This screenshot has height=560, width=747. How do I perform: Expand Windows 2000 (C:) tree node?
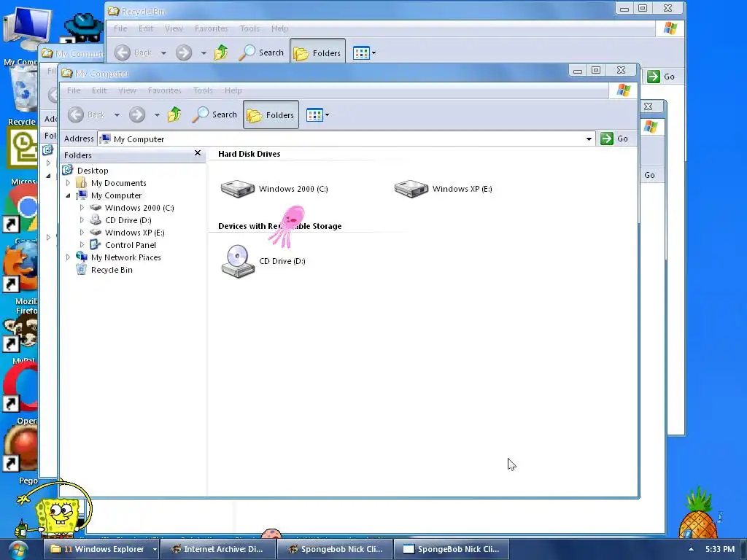click(82, 208)
